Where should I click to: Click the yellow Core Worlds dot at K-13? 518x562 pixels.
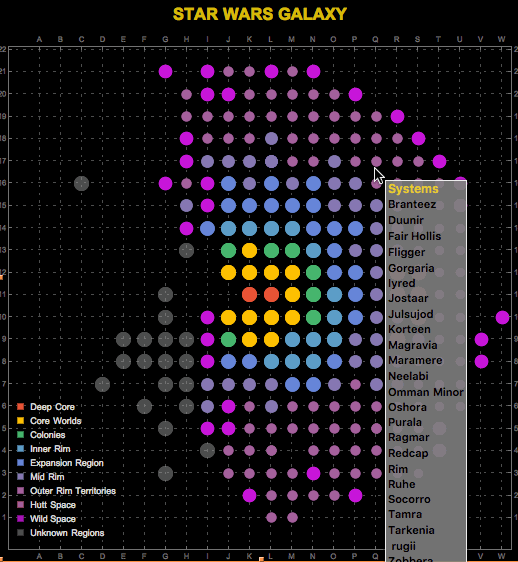[250, 250]
